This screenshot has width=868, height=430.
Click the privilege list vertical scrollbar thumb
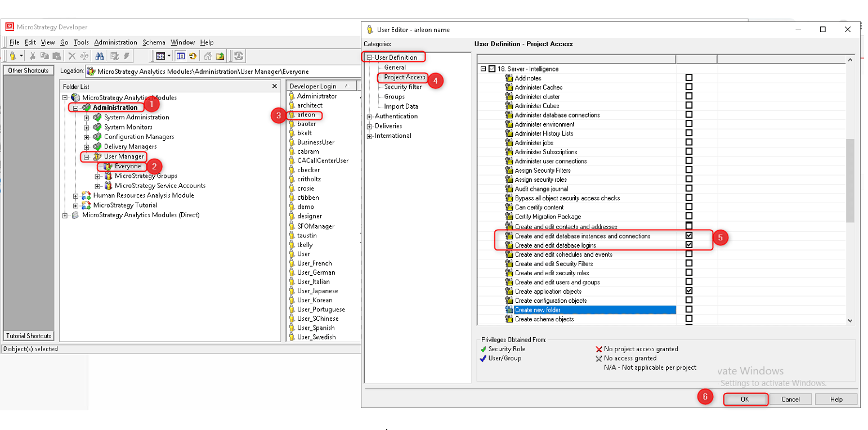click(850, 180)
